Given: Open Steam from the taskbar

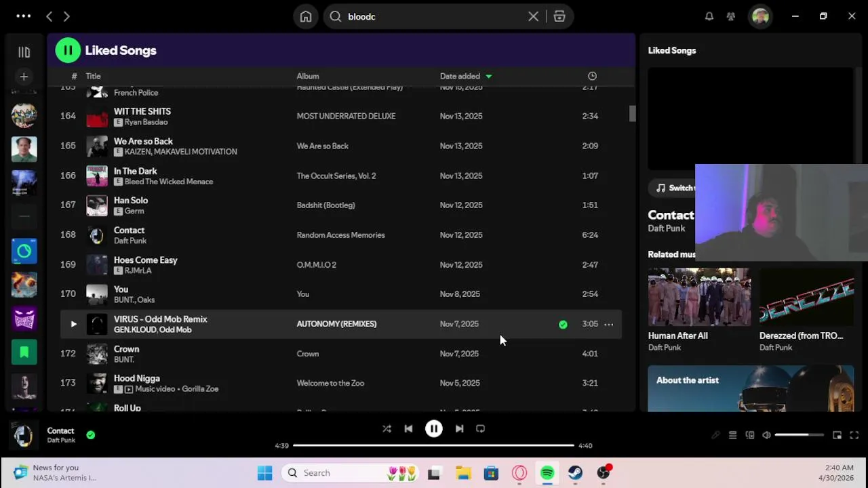Looking at the screenshot, I should [x=575, y=473].
